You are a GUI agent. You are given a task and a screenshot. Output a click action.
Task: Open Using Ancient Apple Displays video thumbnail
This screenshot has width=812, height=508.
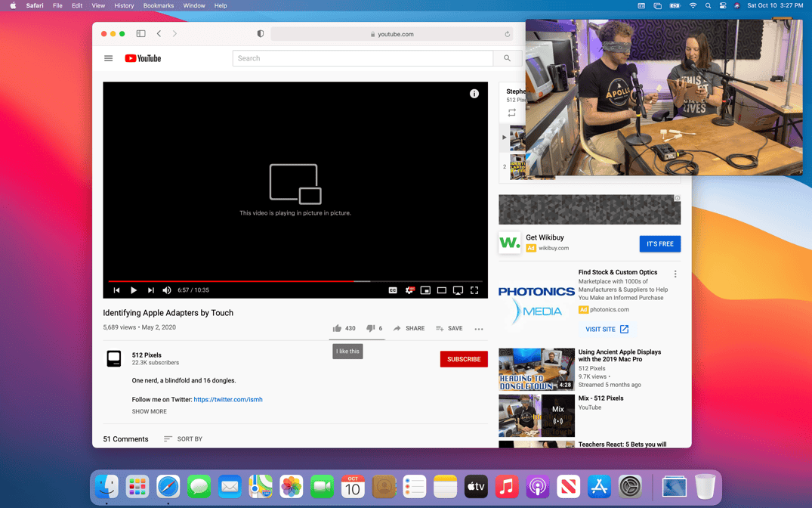click(x=536, y=369)
